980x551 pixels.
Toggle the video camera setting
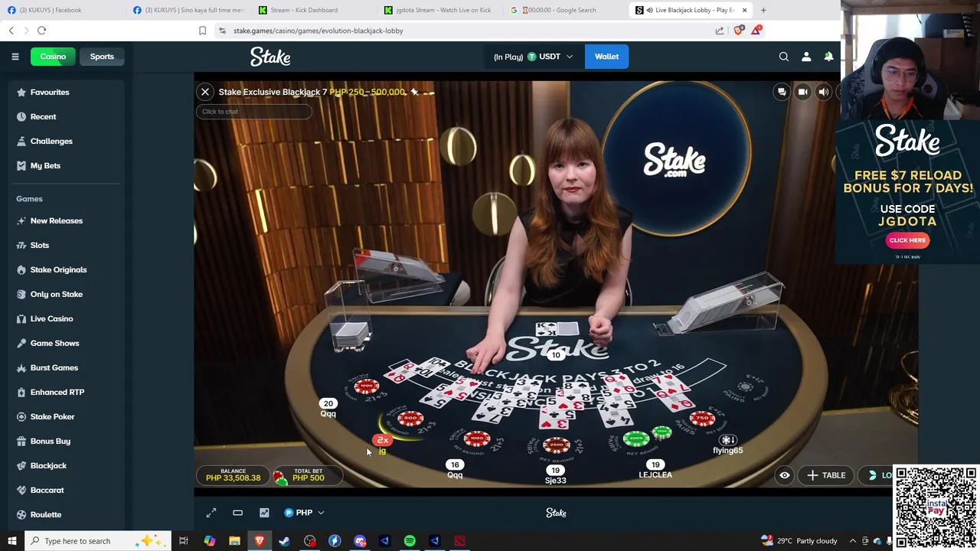click(802, 92)
